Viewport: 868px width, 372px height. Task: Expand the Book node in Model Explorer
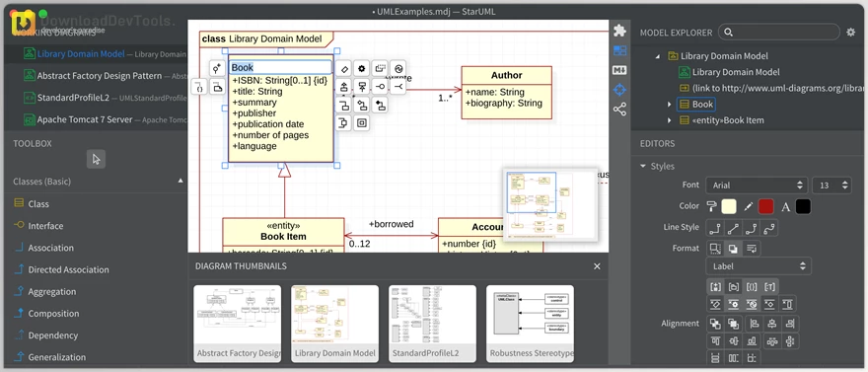(x=670, y=104)
